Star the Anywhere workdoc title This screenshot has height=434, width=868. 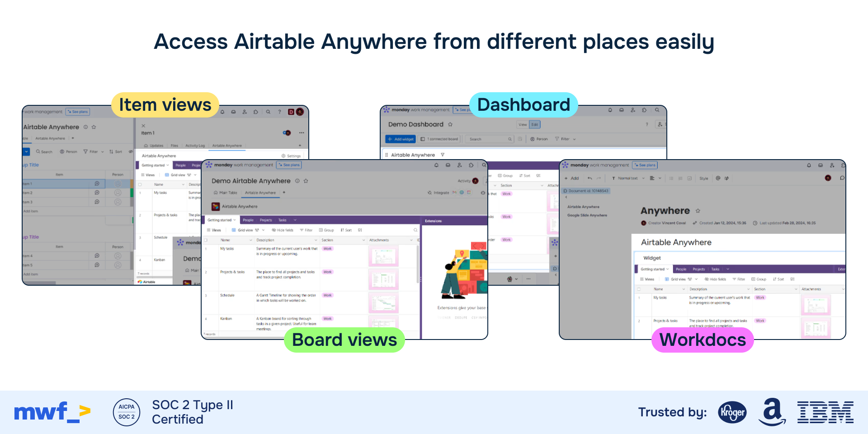pyautogui.click(x=698, y=211)
